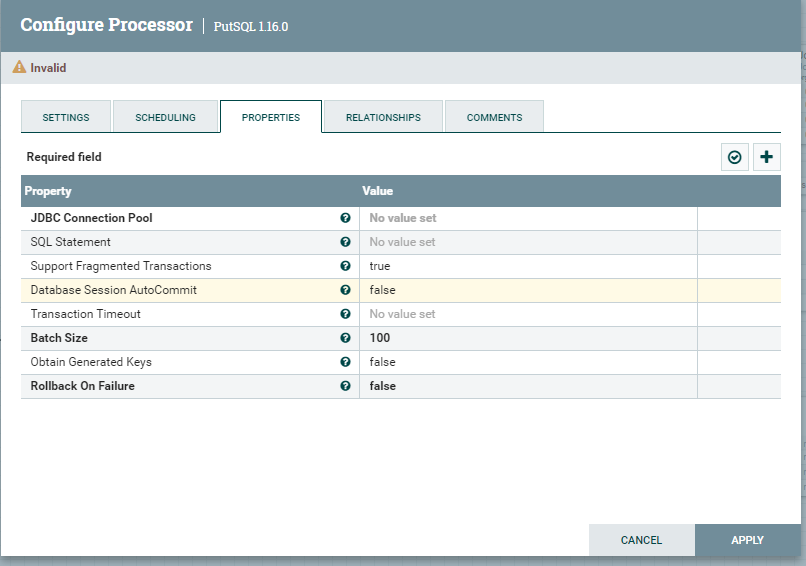Click the verify properties checkmark icon

point(735,157)
